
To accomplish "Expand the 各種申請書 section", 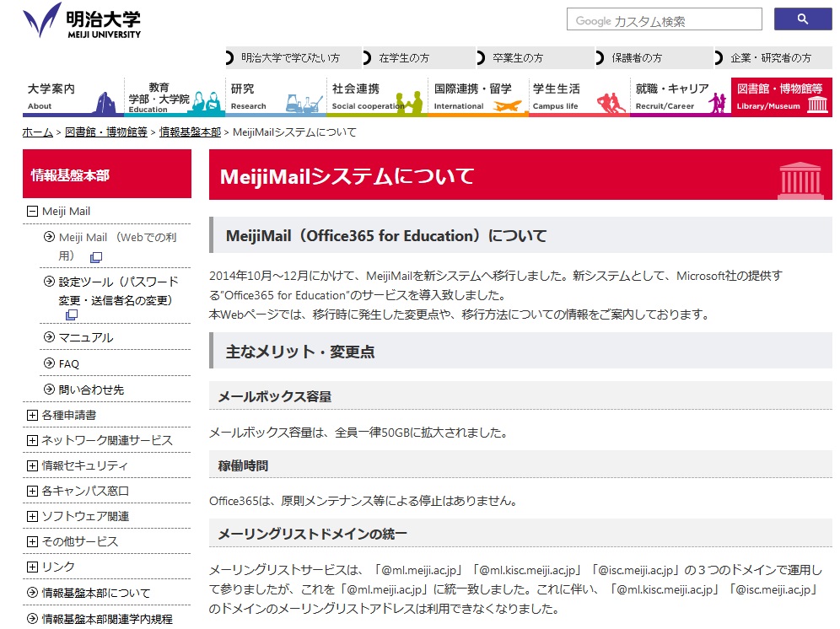I will coord(32,415).
